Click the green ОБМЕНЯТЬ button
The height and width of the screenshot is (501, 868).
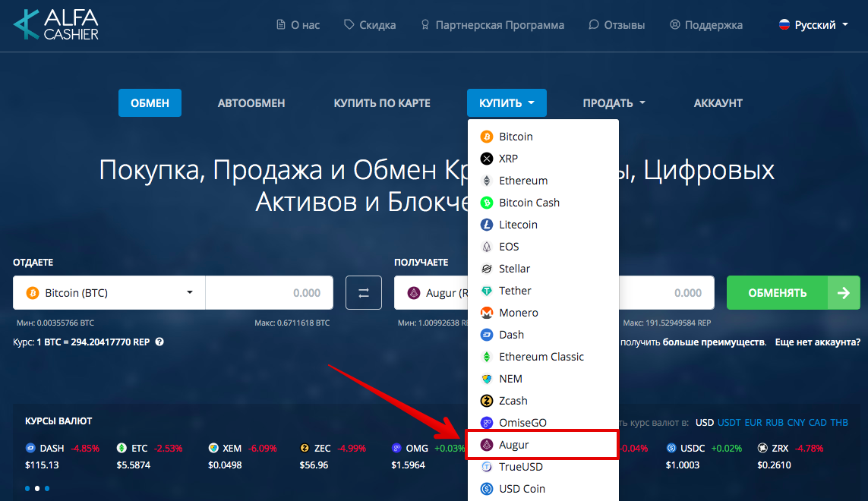pyautogui.click(x=794, y=293)
